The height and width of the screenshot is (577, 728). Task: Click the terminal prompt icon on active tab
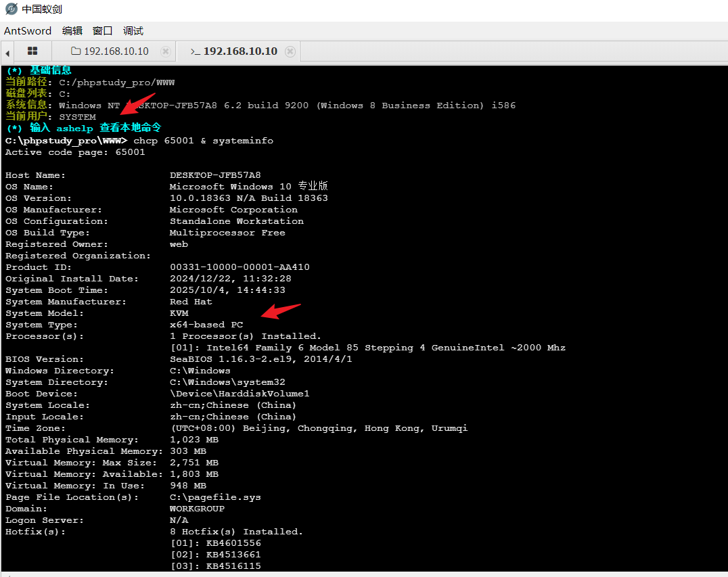[195, 51]
